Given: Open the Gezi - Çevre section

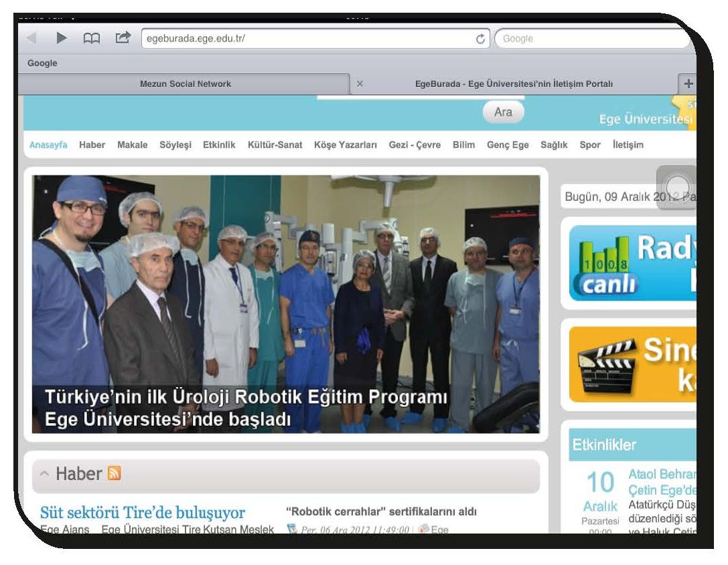Looking at the screenshot, I should pyautogui.click(x=415, y=145).
